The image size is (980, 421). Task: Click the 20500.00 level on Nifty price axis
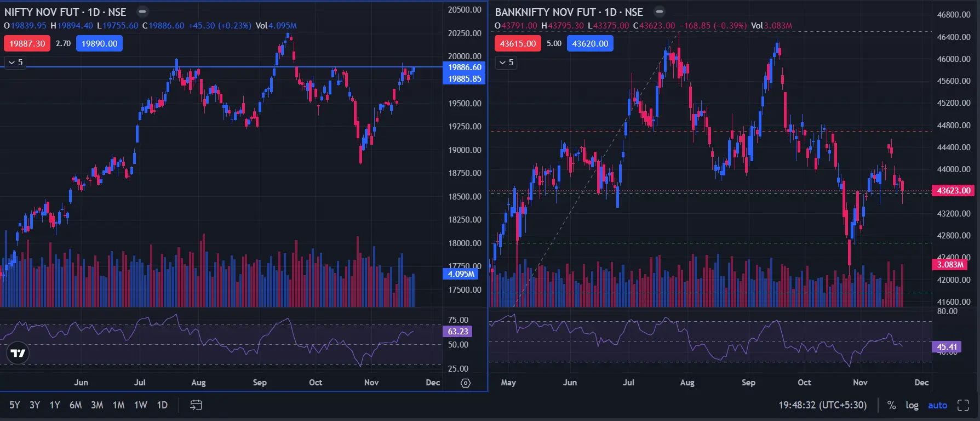(465, 9)
